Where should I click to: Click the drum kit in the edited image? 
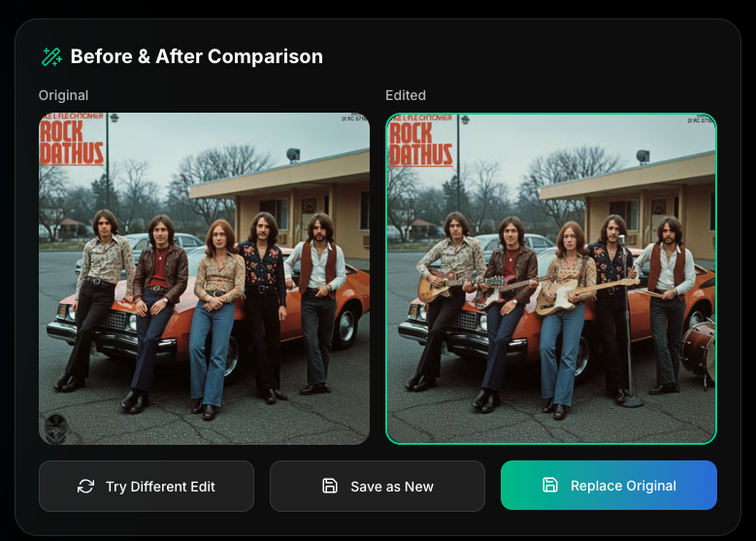point(699,352)
